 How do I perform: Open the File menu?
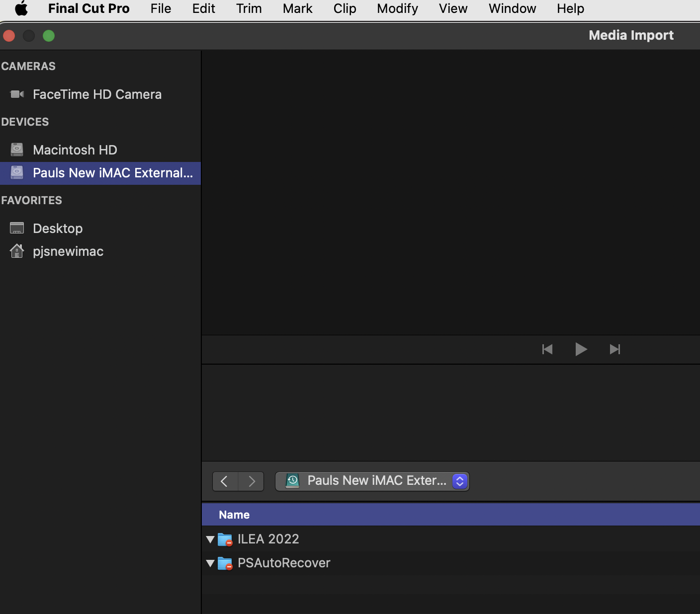tap(161, 8)
